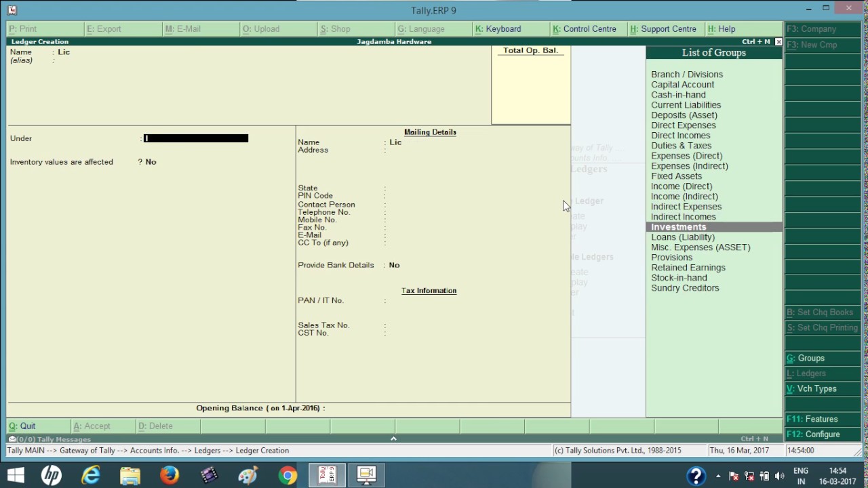The width and height of the screenshot is (868, 488).
Task: Open Windows Start menu
Action: coord(16,476)
